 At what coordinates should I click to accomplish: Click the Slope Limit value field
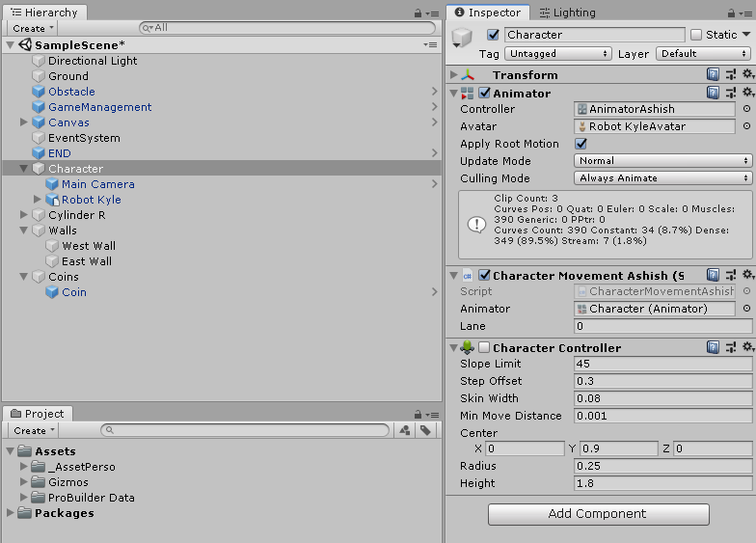663,364
